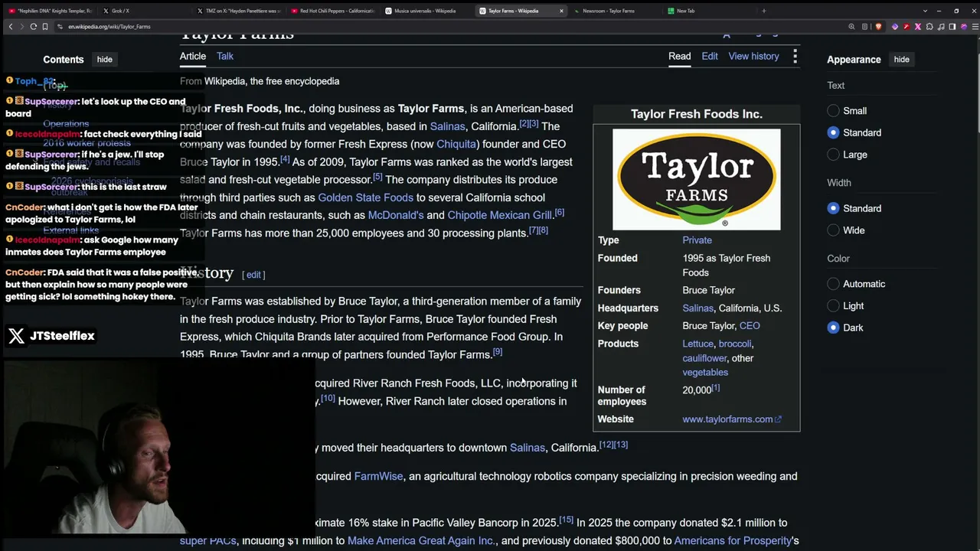Select Light color theme
This screenshot has height=551, width=980.
pyautogui.click(x=833, y=306)
